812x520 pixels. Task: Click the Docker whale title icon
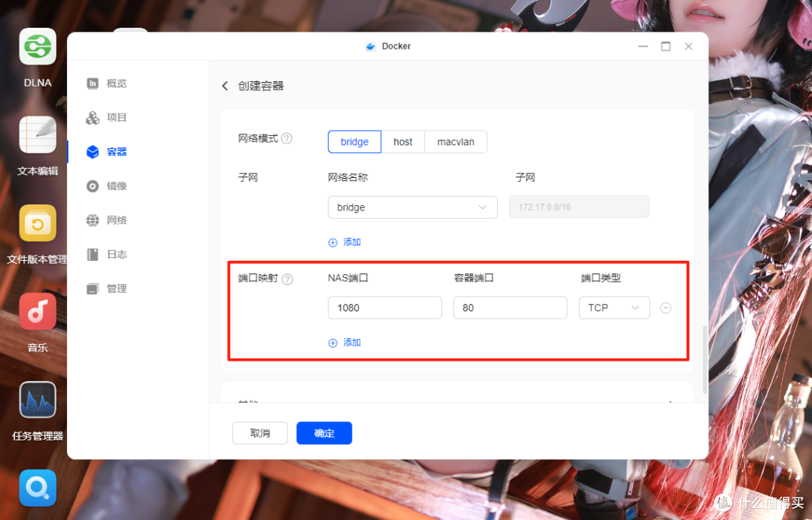coord(371,47)
